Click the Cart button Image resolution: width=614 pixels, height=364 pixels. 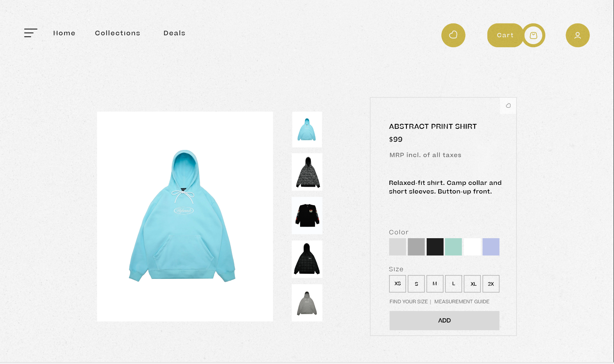(x=505, y=35)
